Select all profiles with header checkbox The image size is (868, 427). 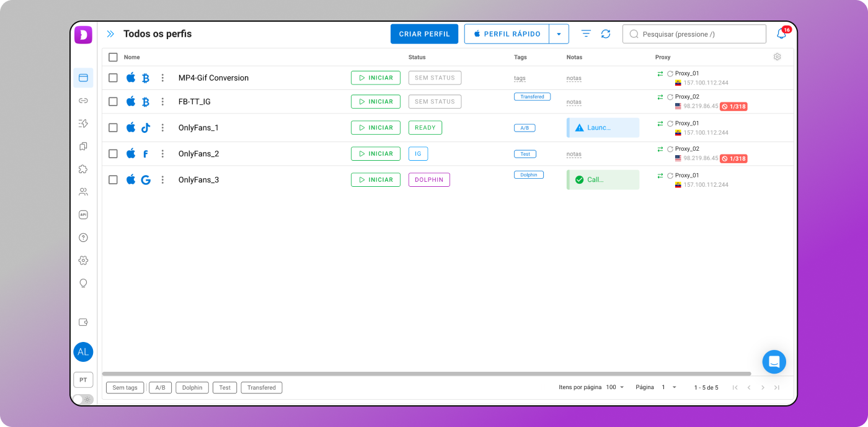click(113, 57)
